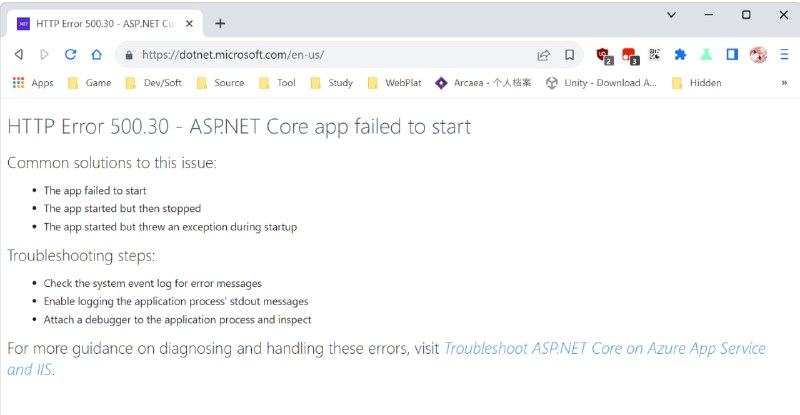
Task: Click 'threw an exception during startup' bullet
Action: click(170, 227)
